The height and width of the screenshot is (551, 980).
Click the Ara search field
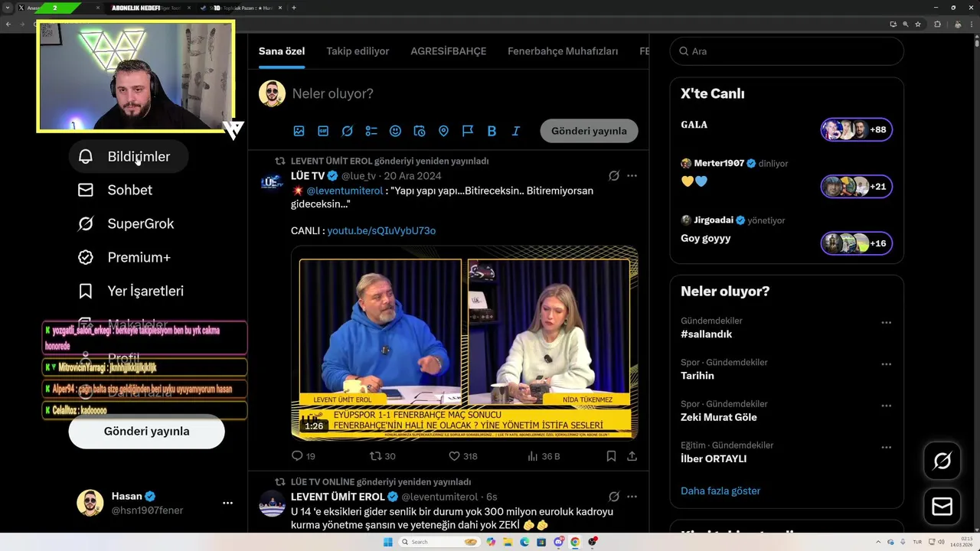[786, 51]
